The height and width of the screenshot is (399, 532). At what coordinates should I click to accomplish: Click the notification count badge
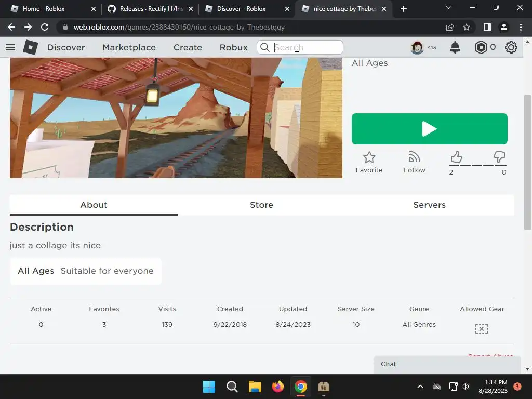pyautogui.click(x=517, y=386)
